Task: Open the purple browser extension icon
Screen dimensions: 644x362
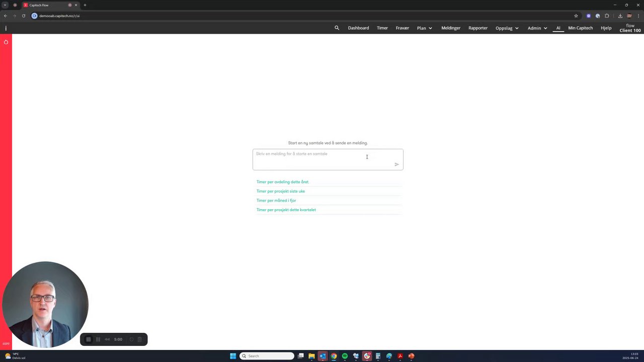Action: coord(589,16)
